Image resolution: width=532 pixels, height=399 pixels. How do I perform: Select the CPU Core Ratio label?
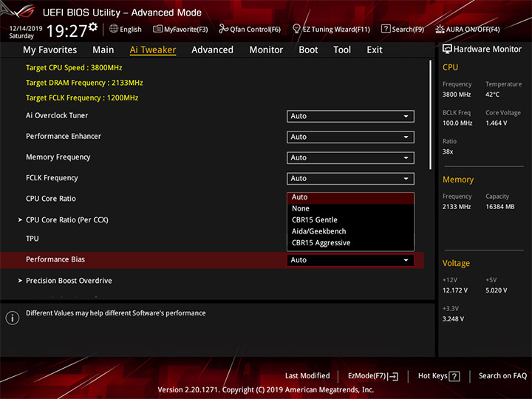(x=51, y=199)
